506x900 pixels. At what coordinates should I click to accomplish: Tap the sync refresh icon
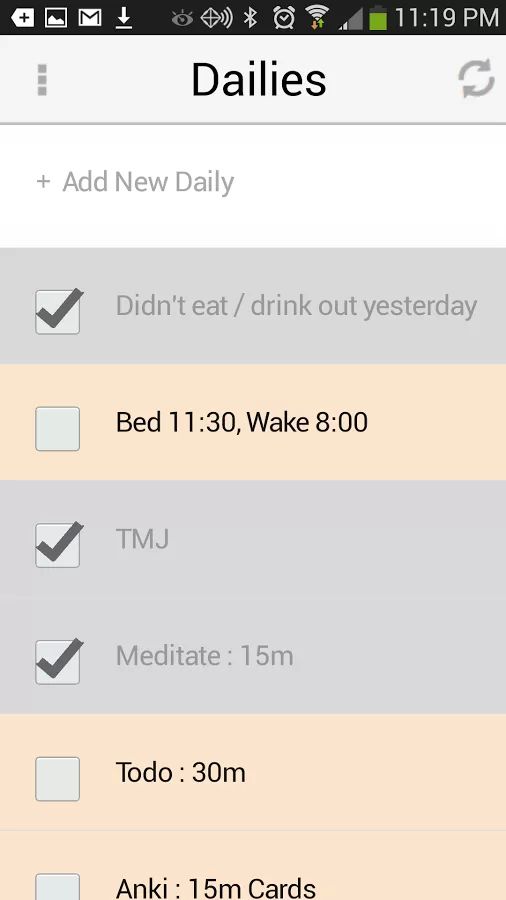[476, 79]
